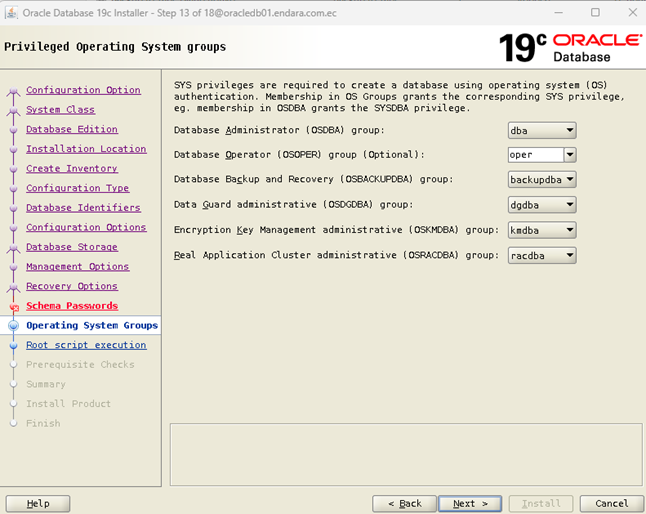This screenshot has width=646, height=514.
Task: Open the OSDBA group dropdown showing dba
Action: point(542,131)
